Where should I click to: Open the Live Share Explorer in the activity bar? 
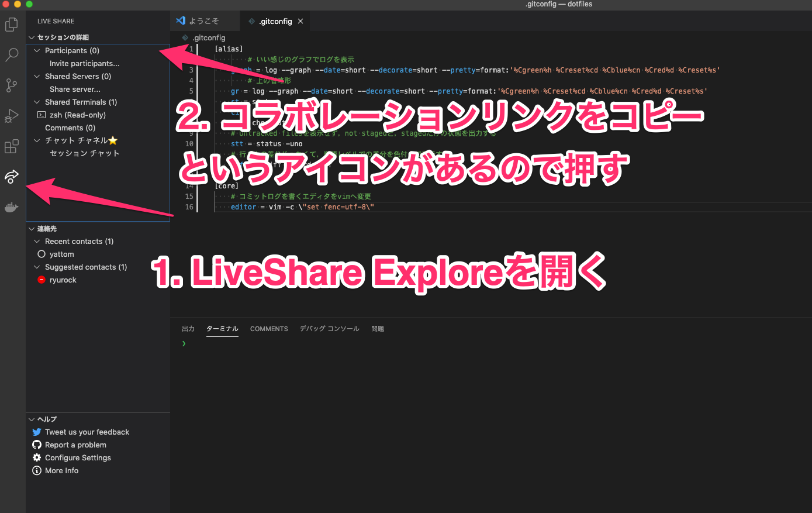click(11, 177)
